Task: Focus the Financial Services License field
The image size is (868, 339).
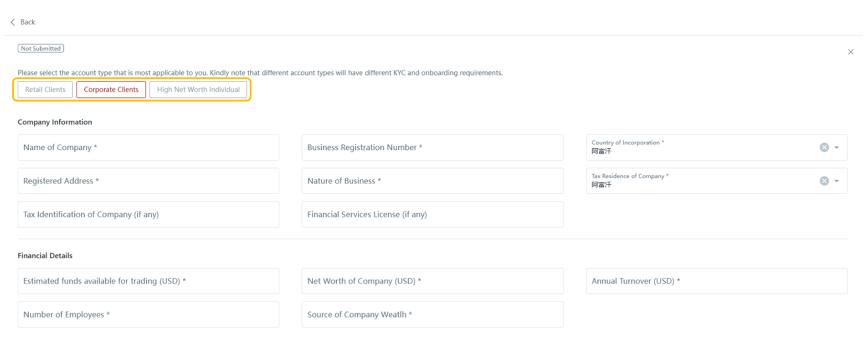Action: (432, 214)
